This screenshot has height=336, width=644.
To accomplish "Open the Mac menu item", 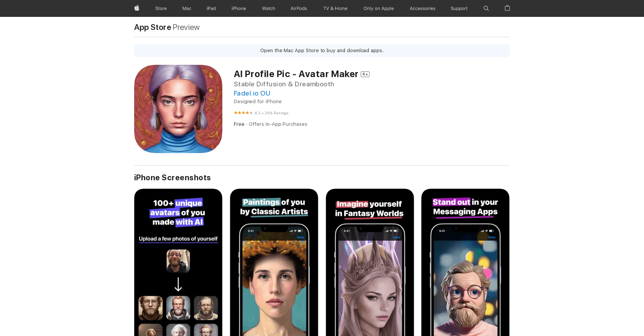I will (x=187, y=8).
